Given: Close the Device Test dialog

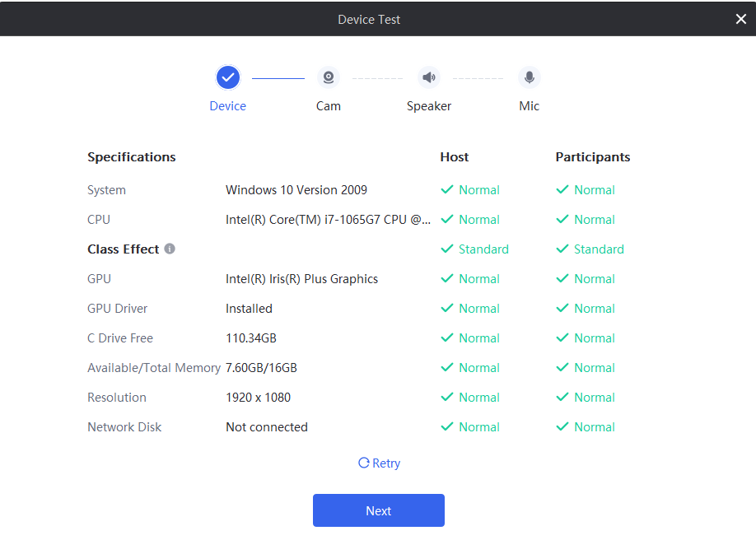Looking at the screenshot, I should tap(740, 19).
